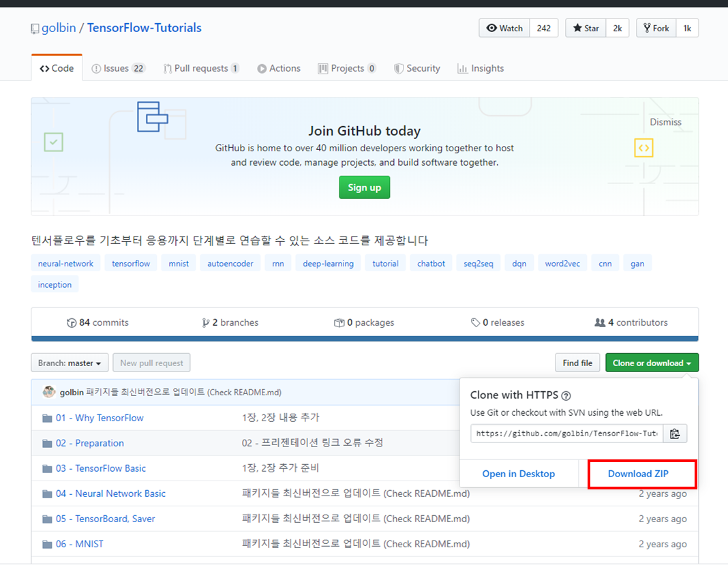Open the 1k forks count
Image resolution: width=728 pixels, height=578 pixels.
coord(687,29)
